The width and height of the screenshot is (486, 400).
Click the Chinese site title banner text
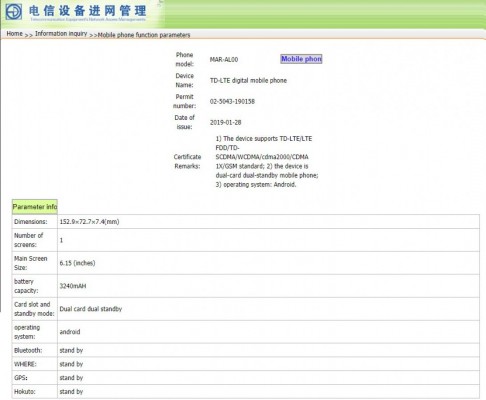point(88,11)
